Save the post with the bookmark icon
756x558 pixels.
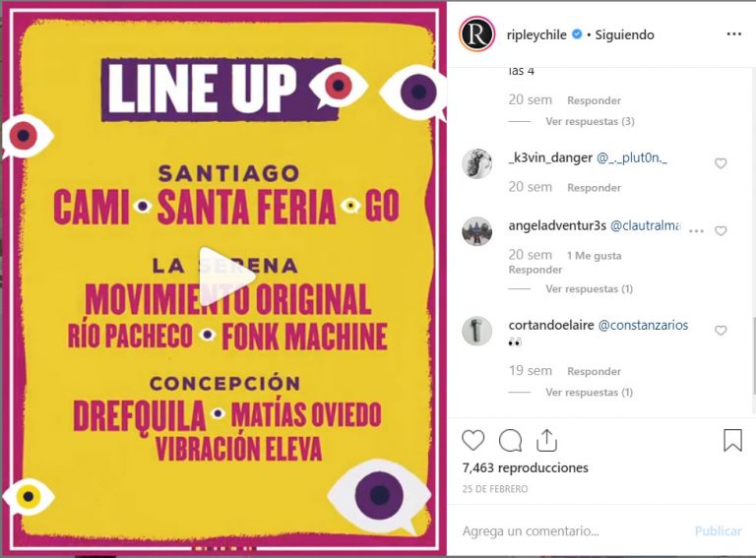point(732,441)
